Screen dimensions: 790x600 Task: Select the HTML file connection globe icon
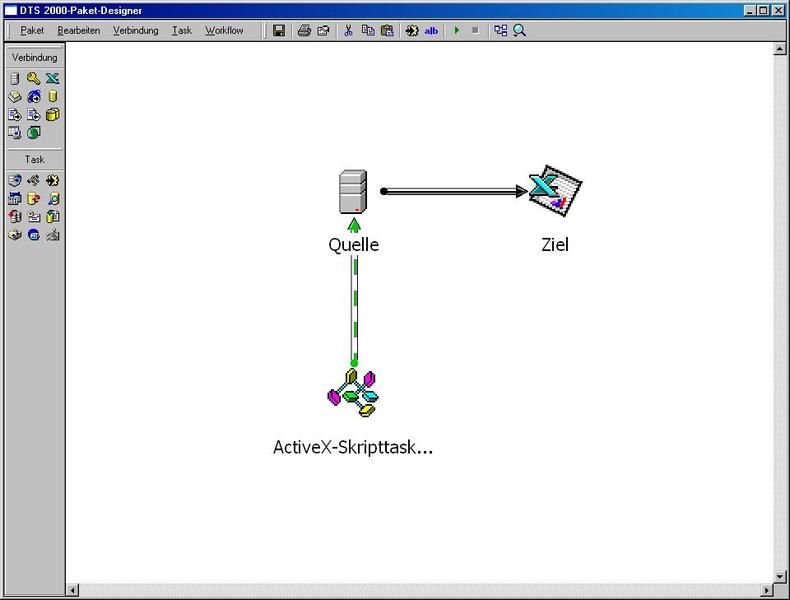tap(34, 96)
